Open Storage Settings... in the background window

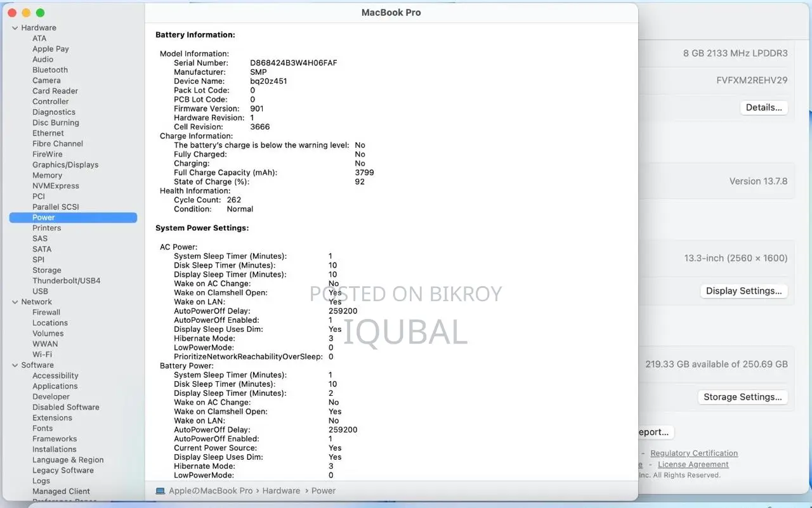point(743,397)
